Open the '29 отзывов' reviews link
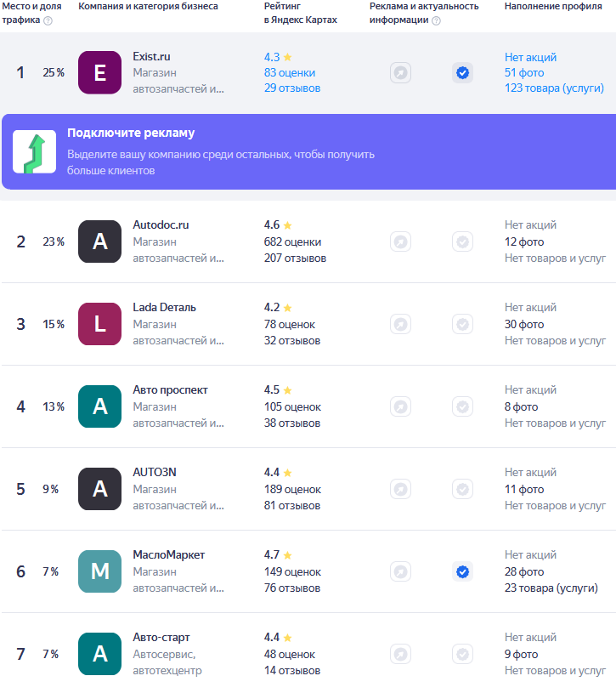This screenshot has width=616, height=693. pos(292,88)
